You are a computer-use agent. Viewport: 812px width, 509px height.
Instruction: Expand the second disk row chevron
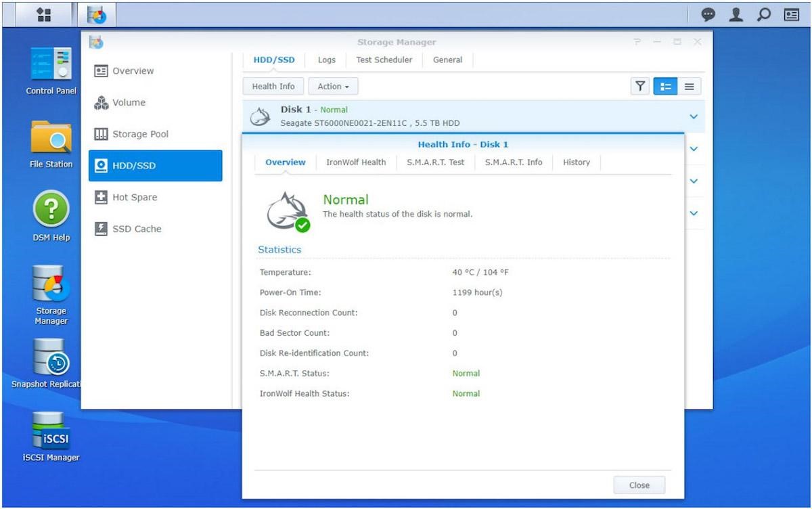[693, 149]
